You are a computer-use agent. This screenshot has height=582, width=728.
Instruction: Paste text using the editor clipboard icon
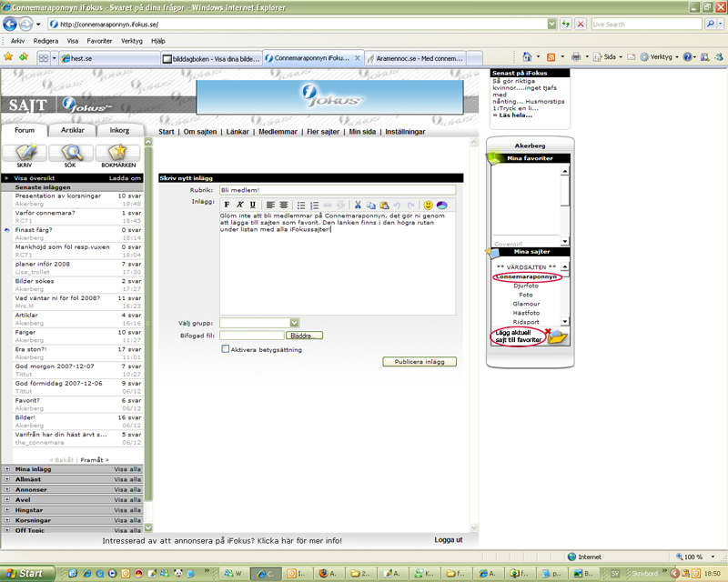point(384,205)
